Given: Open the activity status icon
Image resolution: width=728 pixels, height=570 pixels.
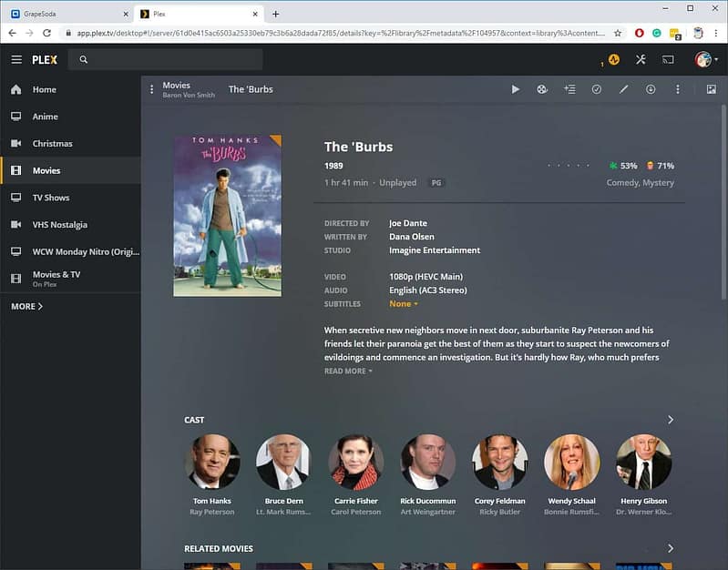Looking at the screenshot, I should 614,59.
